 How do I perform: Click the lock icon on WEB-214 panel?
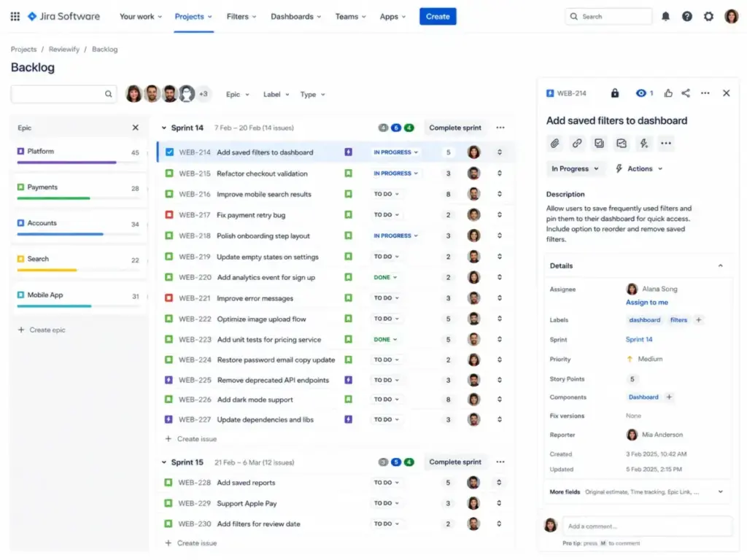point(615,93)
